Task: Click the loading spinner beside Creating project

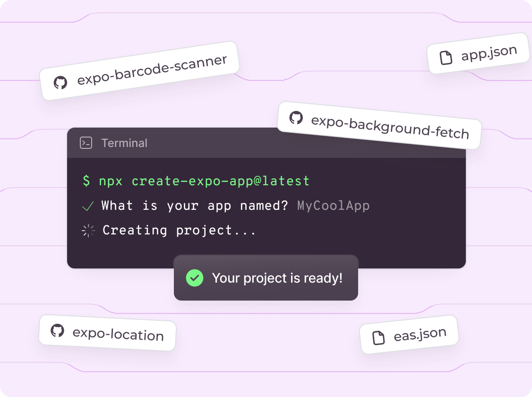Action: (x=88, y=230)
